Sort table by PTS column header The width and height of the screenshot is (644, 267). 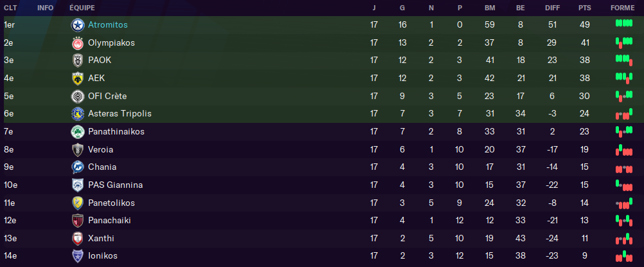[x=584, y=8]
